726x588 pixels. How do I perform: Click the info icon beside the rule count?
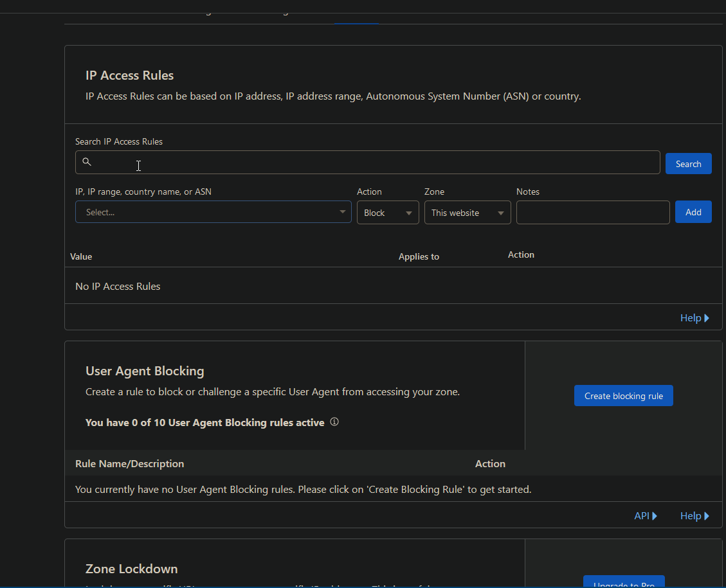coord(334,422)
